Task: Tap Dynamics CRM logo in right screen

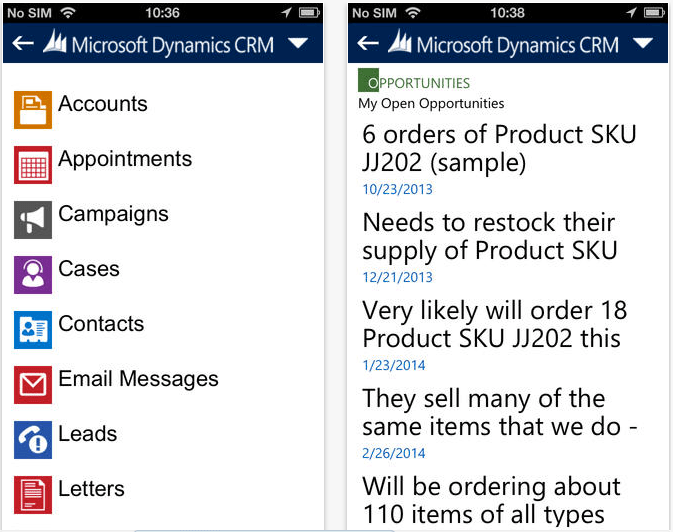Action: (x=400, y=41)
